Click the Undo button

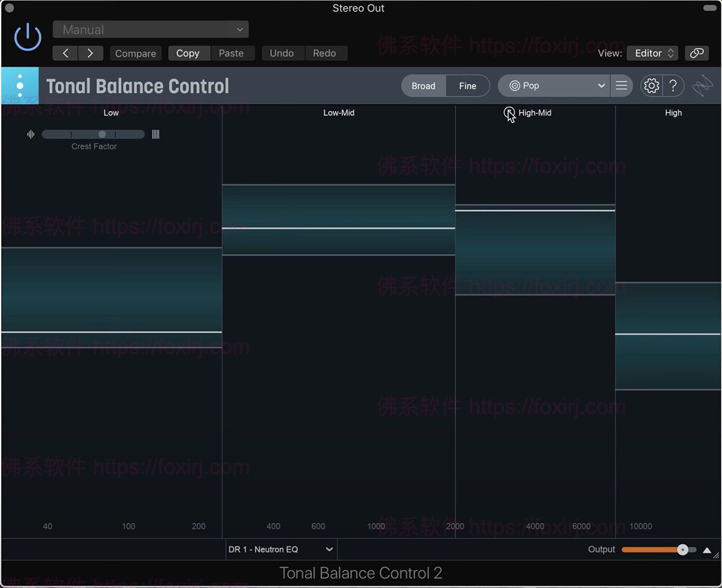(x=282, y=53)
